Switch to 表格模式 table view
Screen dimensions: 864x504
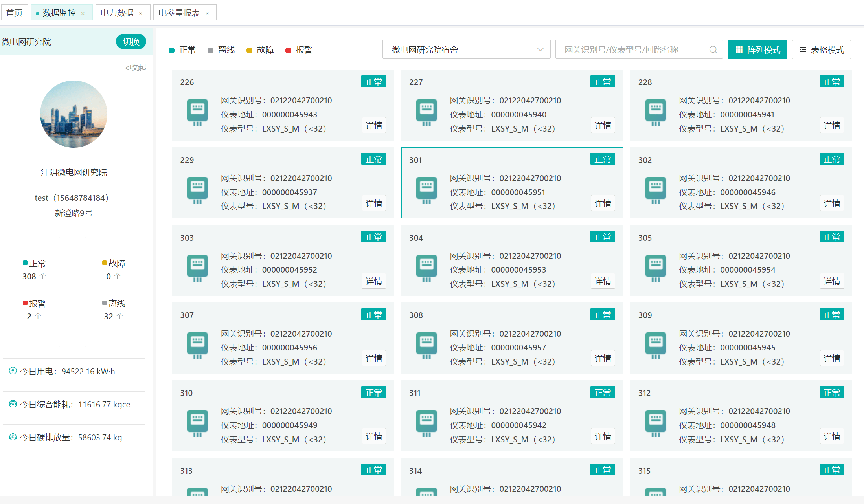click(x=821, y=50)
